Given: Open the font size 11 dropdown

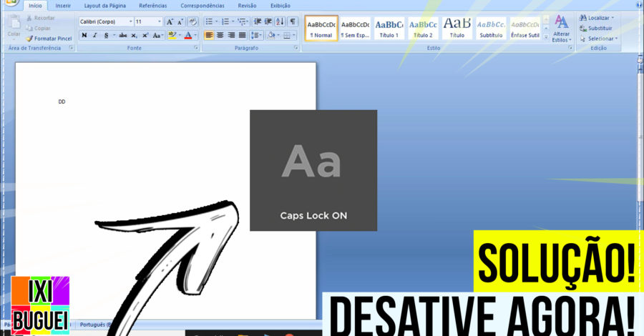Looking at the screenshot, I should point(159,22).
